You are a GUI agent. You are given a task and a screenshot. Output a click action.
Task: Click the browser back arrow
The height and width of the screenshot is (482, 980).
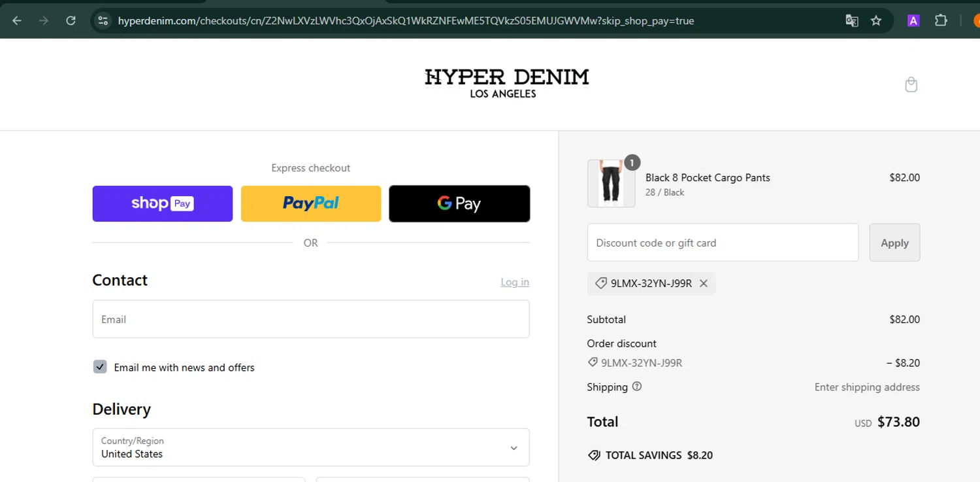point(17,21)
